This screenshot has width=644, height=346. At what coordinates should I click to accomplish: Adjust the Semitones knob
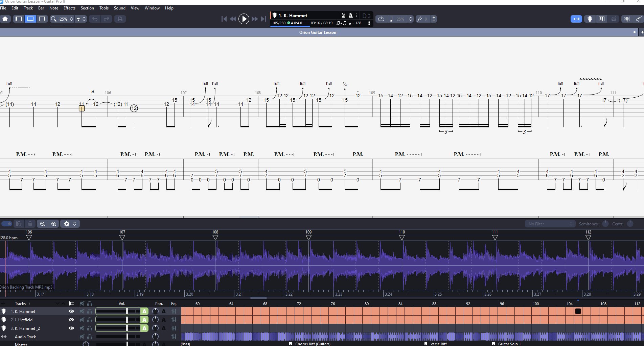click(x=605, y=224)
